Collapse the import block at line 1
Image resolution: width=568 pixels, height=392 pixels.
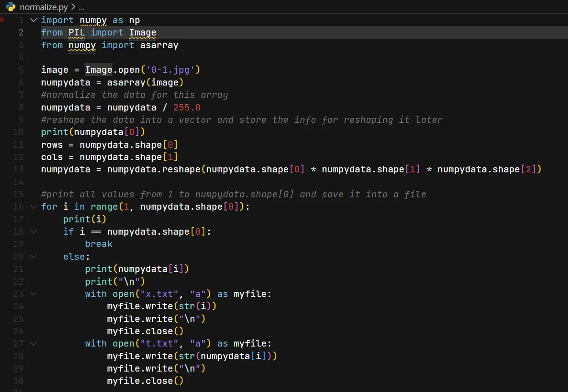pos(33,20)
